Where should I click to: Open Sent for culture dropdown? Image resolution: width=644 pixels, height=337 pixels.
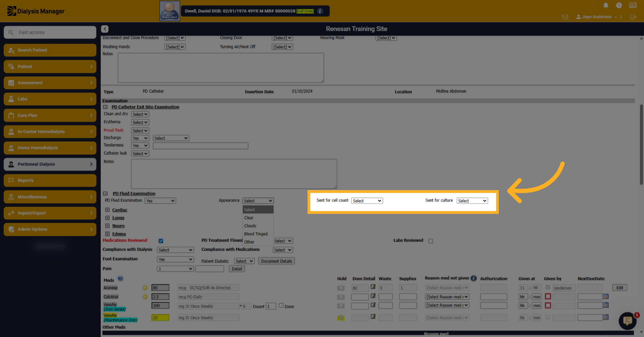(x=472, y=201)
